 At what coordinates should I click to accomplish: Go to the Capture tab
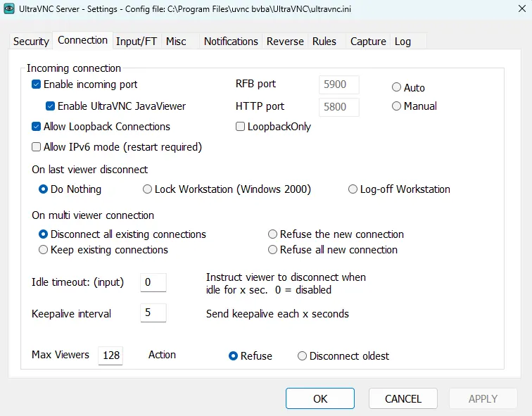pyautogui.click(x=368, y=41)
